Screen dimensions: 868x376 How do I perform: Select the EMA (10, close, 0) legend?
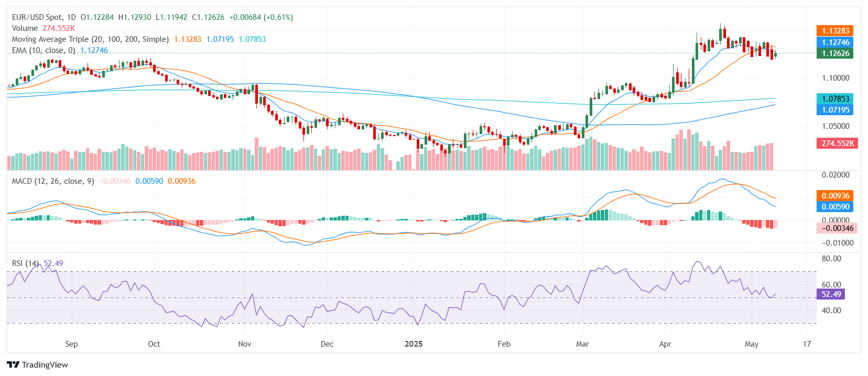[x=44, y=50]
